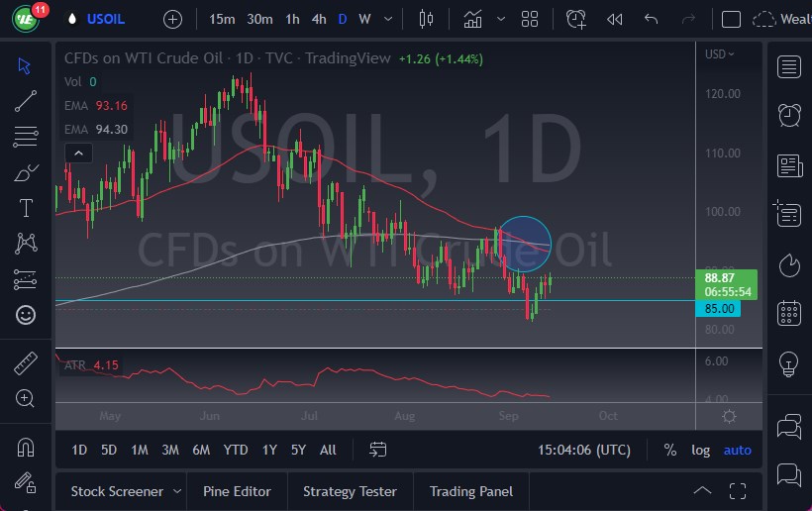The width and height of the screenshot is (812, 511).
Task: Add symbol to compare with plus icon
Action: coord(172,19)
